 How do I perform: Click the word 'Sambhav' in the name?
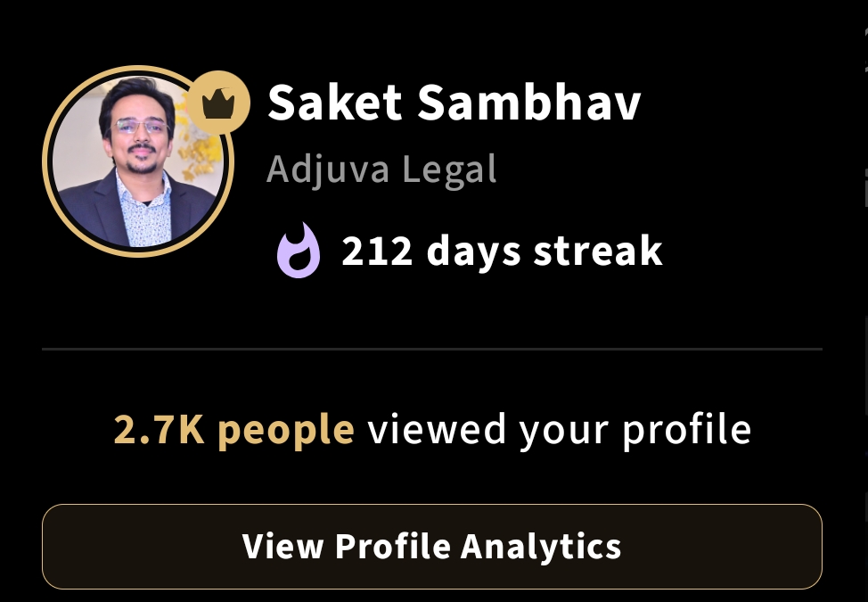(x=529, y=103)
